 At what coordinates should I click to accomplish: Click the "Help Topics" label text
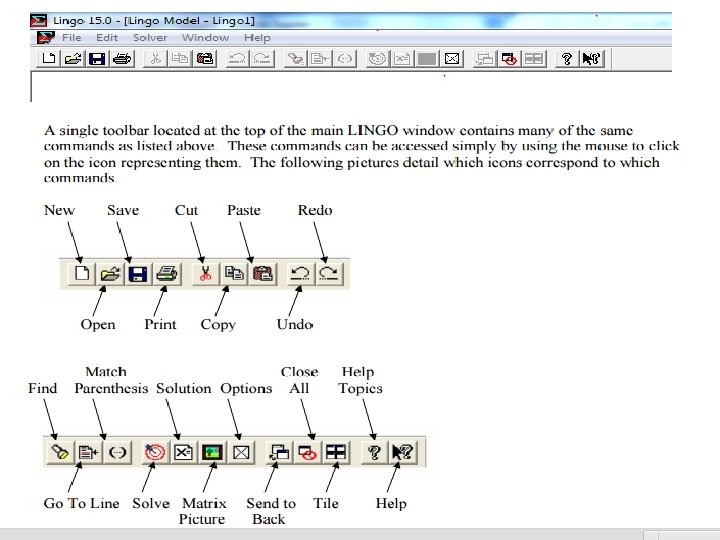tap(360, 381)
